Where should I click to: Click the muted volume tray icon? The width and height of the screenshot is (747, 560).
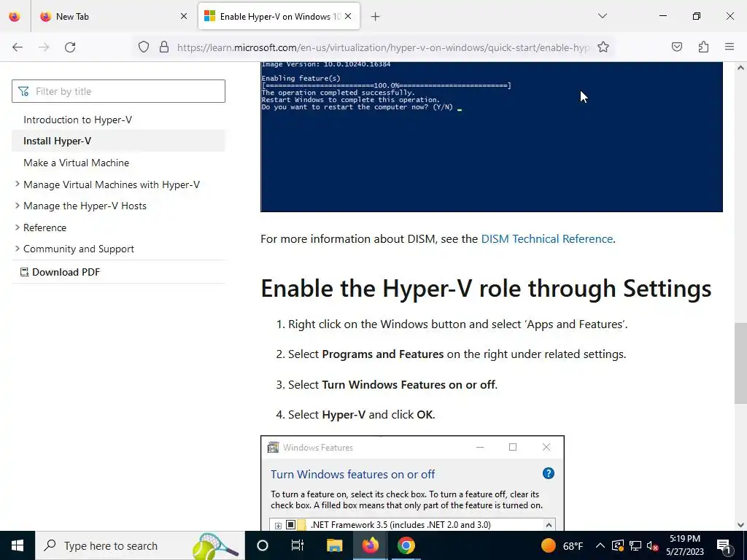[652, 545]
